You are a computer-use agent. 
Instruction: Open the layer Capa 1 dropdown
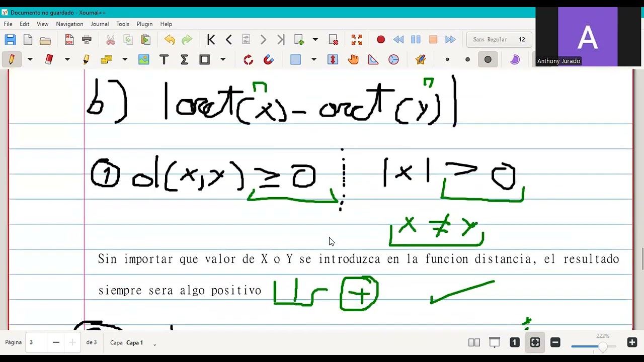point(134,342)
